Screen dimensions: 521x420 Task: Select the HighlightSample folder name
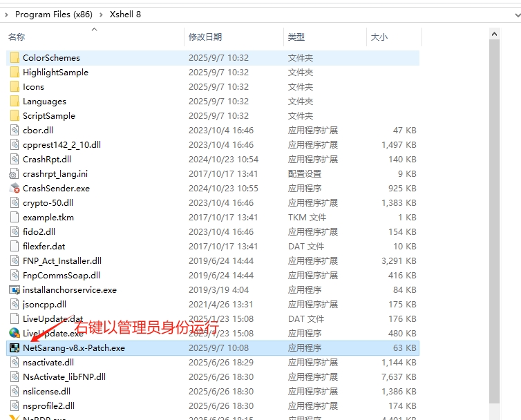[55, 72]
